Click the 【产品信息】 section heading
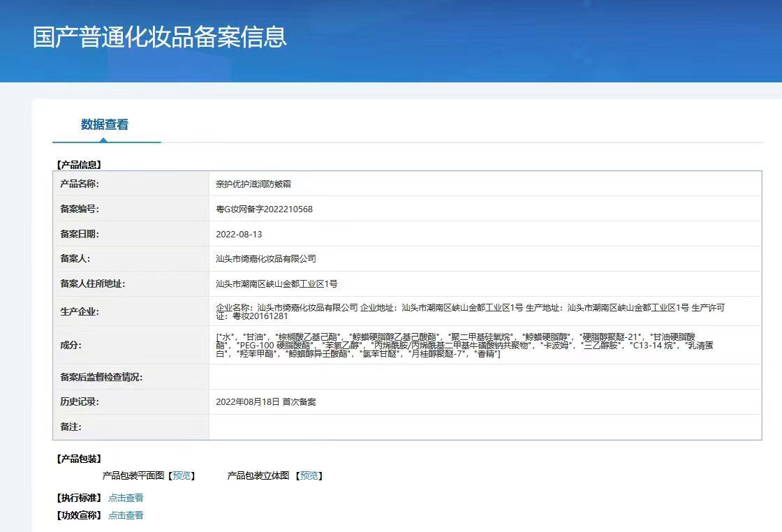 point(79,165)
